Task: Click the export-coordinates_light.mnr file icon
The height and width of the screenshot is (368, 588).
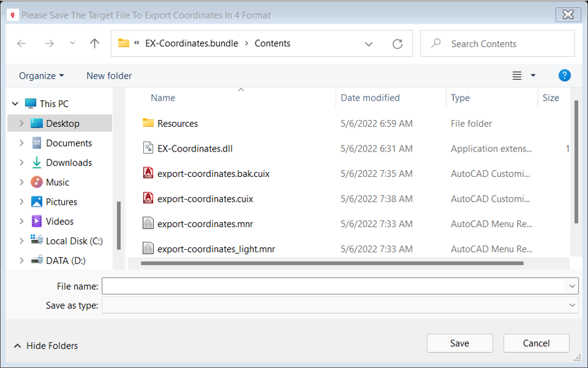Action: [x=148, y=249]
